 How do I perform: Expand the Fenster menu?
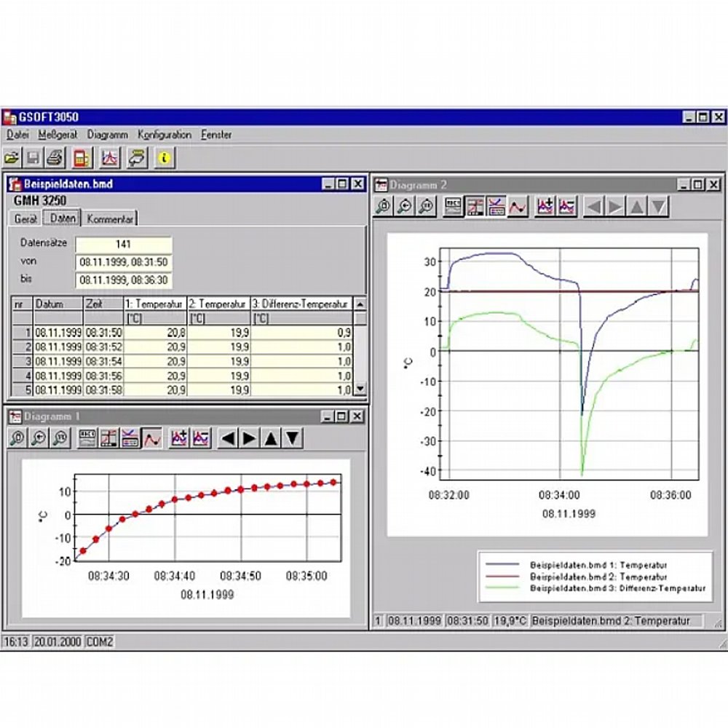pos(216,135)
